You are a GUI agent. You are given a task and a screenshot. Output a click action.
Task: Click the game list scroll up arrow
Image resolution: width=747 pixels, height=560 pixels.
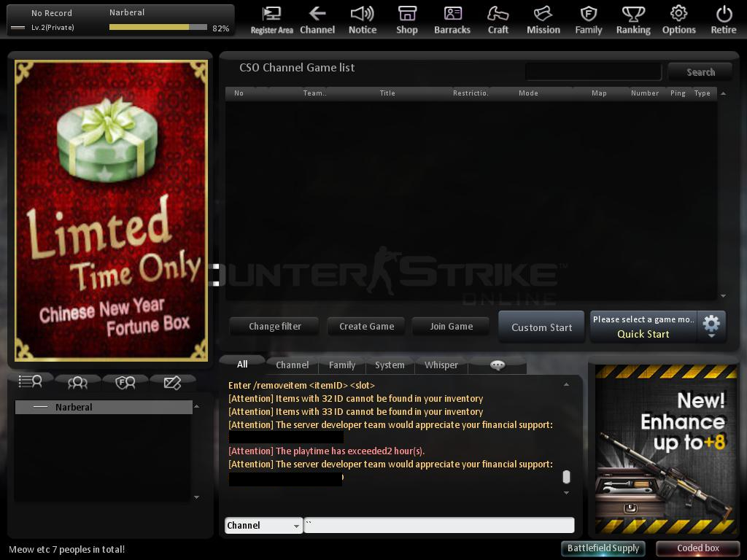(x=723, y=93)
